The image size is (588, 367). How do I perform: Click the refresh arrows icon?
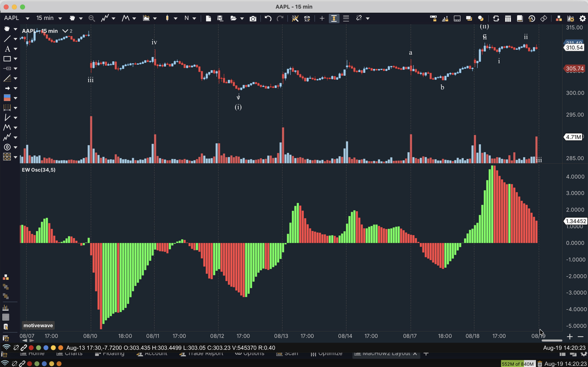click(496, 19)
